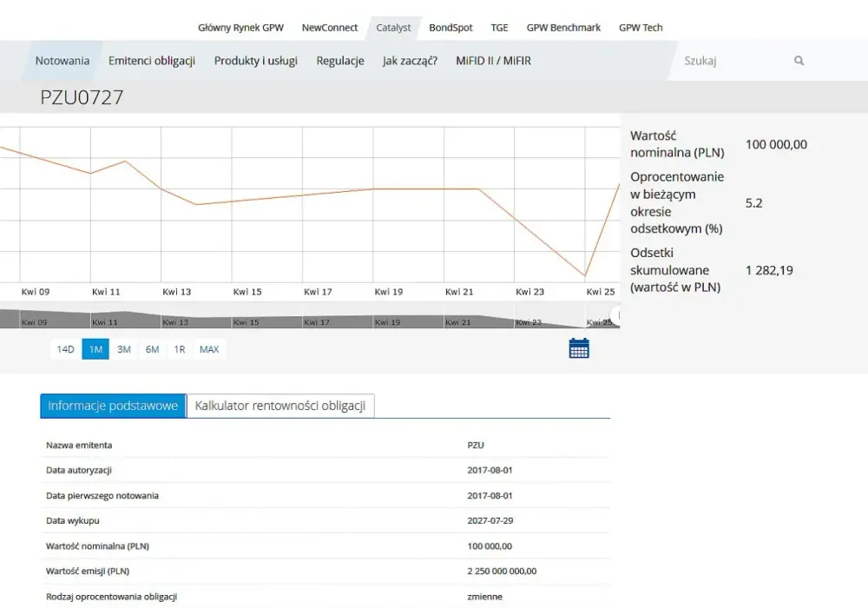The height and width of the screenshot is (608, 868).
Task: Click issuer name value PZU
Action: [476, 446]
